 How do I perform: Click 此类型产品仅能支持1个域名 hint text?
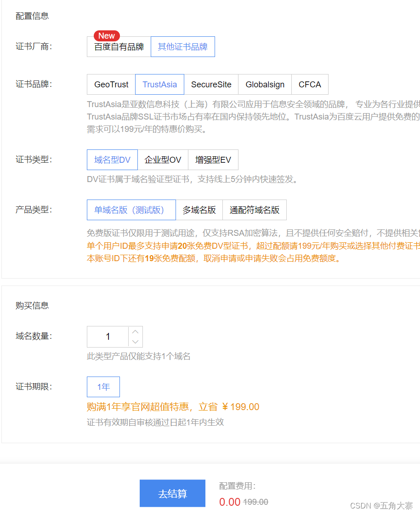(x=139, y=356)
